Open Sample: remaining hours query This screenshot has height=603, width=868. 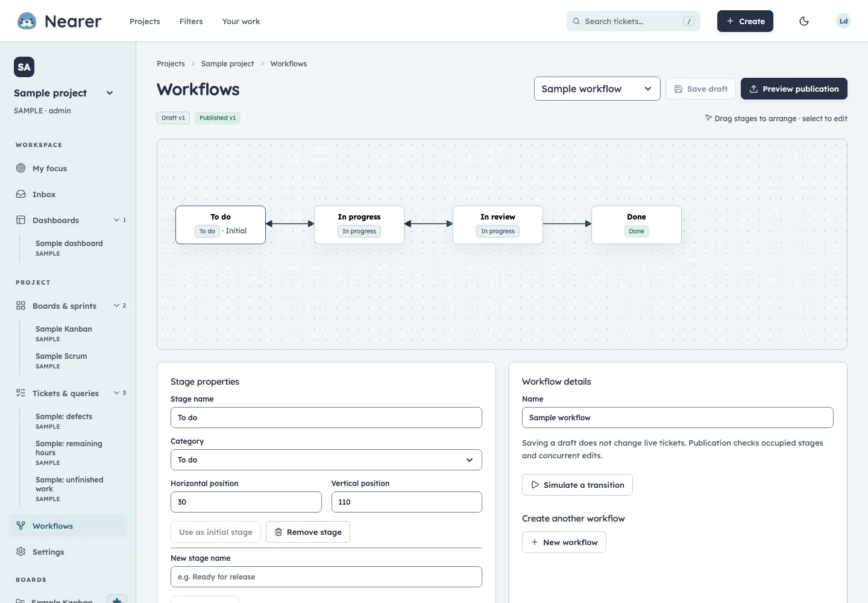coord(69,452)
